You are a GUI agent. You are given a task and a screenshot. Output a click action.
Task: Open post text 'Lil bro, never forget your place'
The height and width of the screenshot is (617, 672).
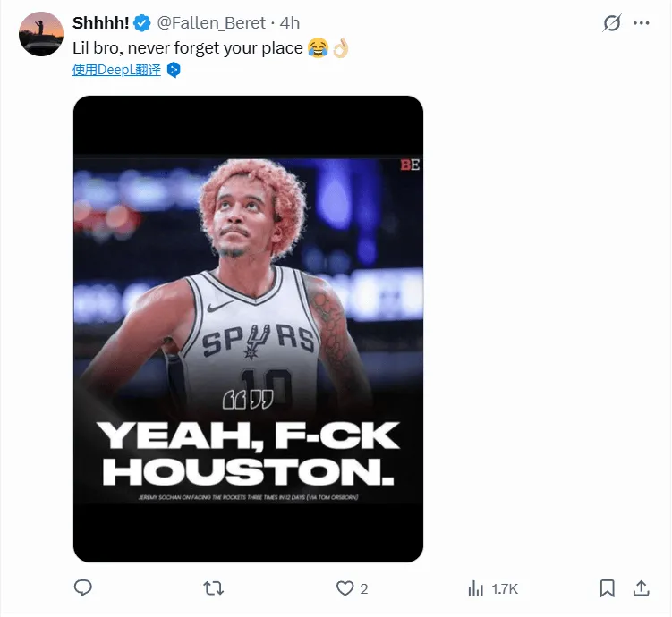[187, 48]
